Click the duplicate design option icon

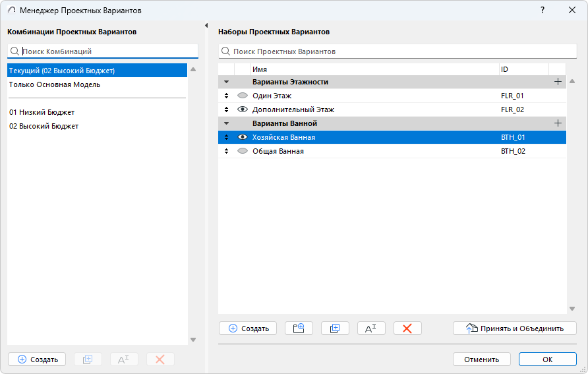[335, 328]
